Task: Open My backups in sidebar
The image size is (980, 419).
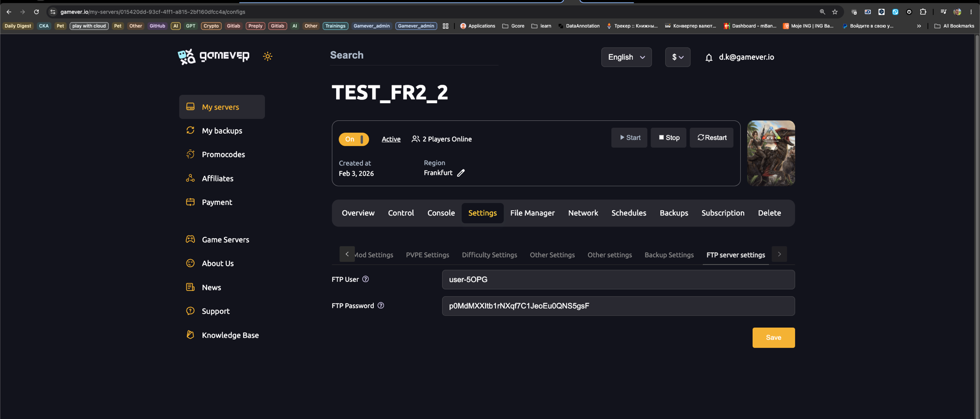Action: click(x=222, y=131)
